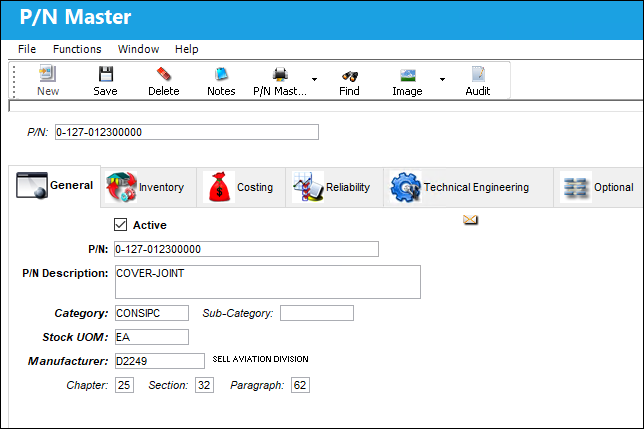Switch to the Costing tab
The image size is (644, 429).
[241, 187]
